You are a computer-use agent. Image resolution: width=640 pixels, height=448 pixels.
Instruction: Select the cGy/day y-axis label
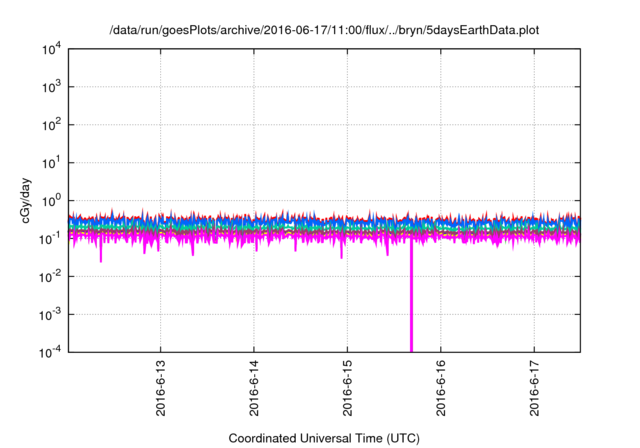(x=25, y=200)
